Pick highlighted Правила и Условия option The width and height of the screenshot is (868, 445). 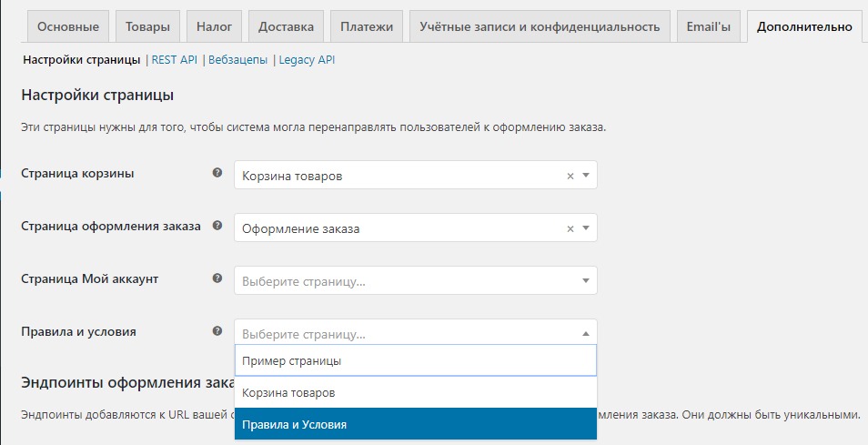coord(416,424)
